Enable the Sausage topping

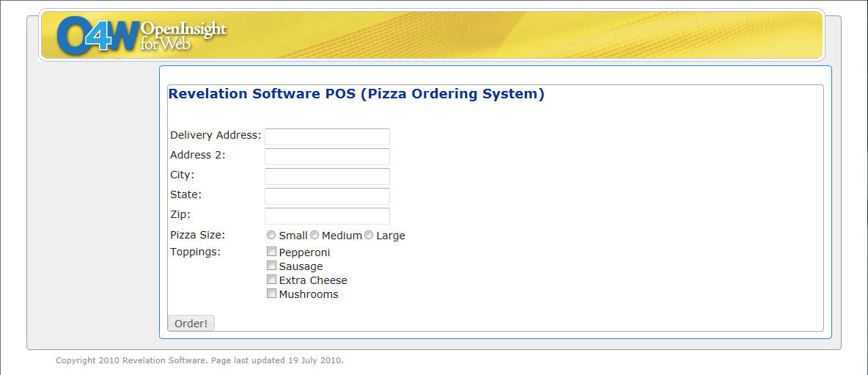click(272, 266)
